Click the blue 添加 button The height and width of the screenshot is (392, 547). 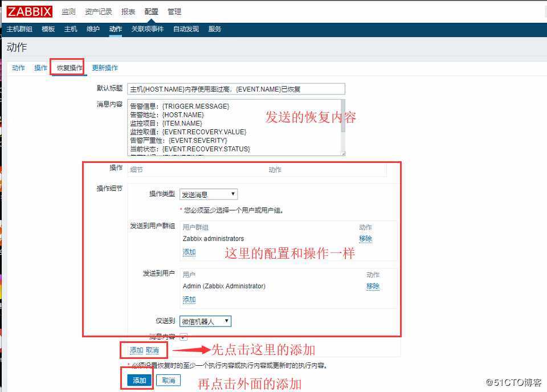pyautogui.click(x=139, y=380)
